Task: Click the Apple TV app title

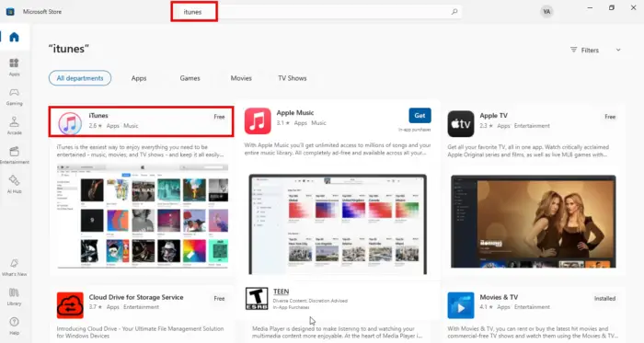Action: [x=494, y=116]
